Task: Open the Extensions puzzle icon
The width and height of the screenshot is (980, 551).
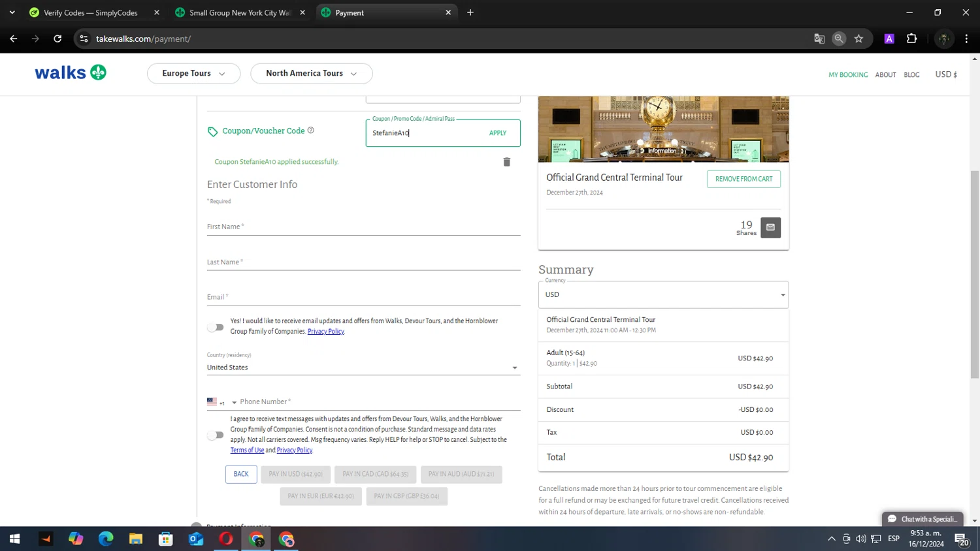Action: (x=912, y=39)
